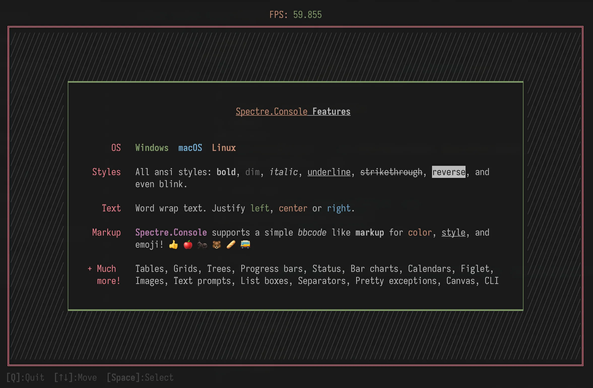Click the purple Spectre.Console text in Markup row
The height and width of the screenshot is (388, 593).
pos(171,232)
